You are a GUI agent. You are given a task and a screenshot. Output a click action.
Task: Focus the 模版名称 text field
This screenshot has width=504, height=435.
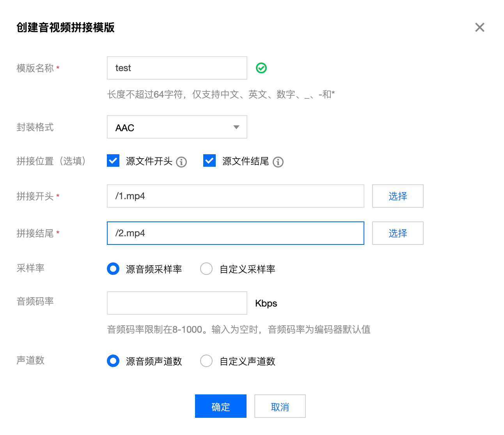pos(177,68)
